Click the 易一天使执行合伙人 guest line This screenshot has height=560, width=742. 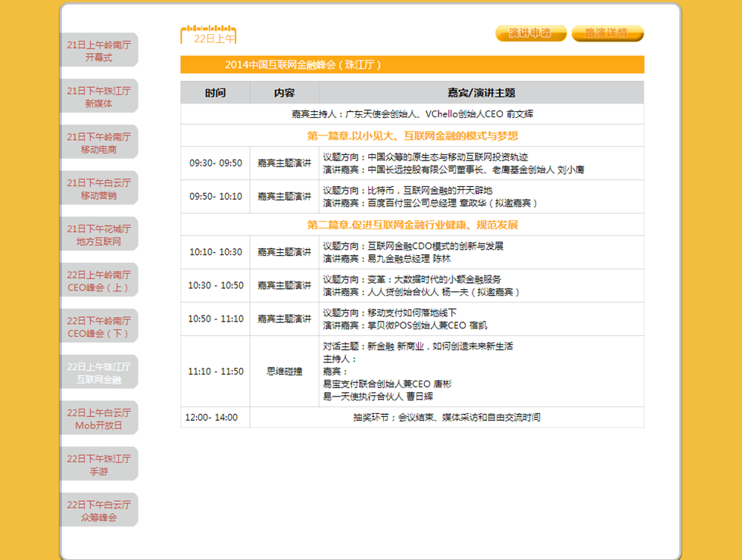pyautogui.click(x=378, y=397)
